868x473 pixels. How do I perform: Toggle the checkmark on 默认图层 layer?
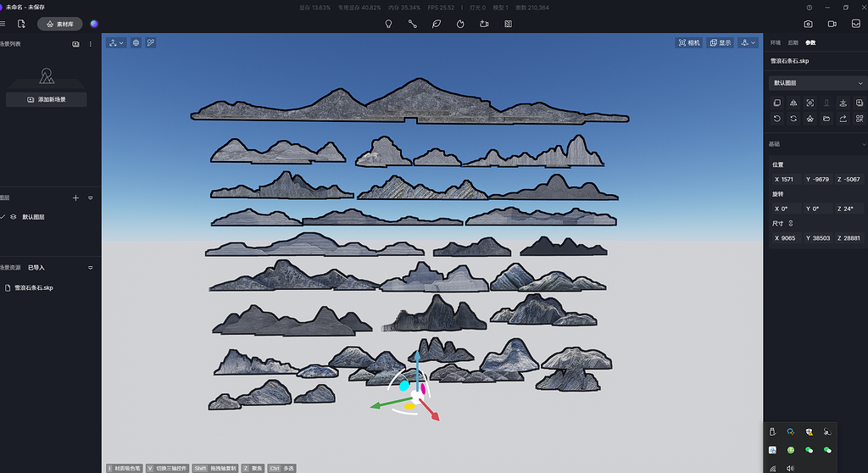point(3,217)
